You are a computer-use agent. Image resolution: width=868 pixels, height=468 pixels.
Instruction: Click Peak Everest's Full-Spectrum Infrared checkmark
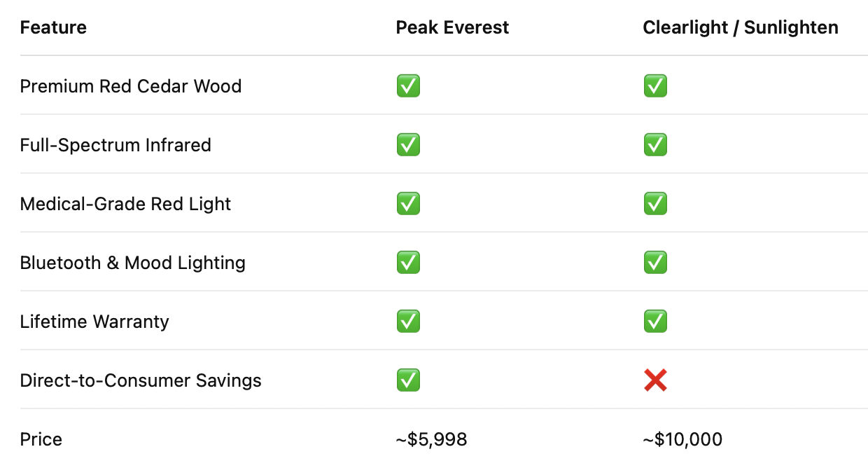click(408, 145)
